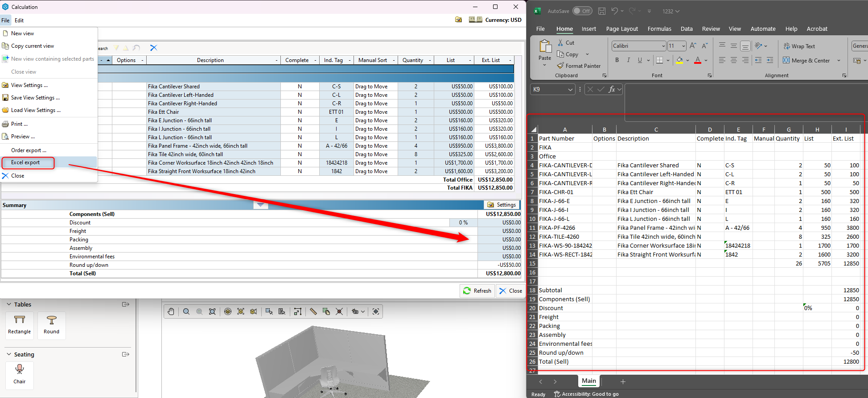Open the Edit menu in Calculation window
Screen dimensions: 868x398
click(x=19, y=20)
